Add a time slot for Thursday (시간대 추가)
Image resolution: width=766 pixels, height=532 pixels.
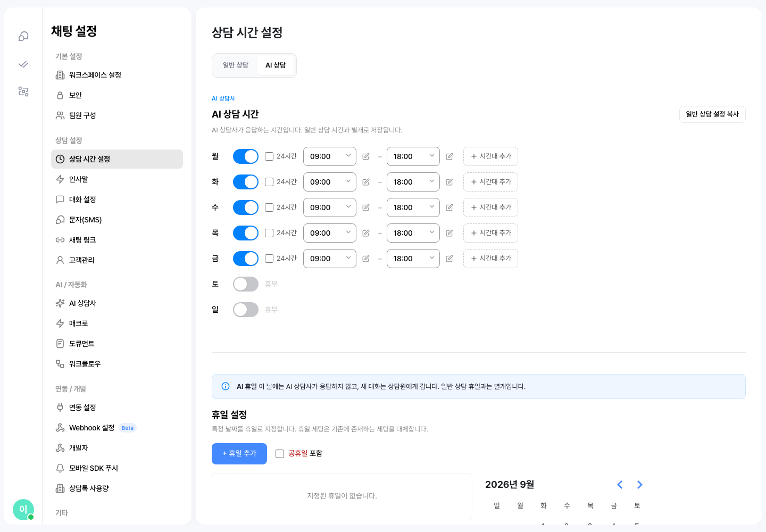490,233
